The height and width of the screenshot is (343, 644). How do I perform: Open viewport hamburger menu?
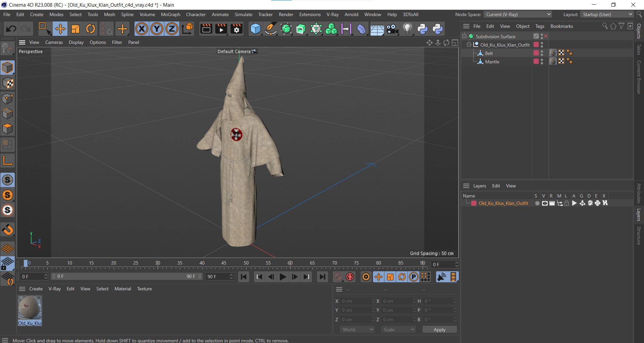click(x=22, y=42)
